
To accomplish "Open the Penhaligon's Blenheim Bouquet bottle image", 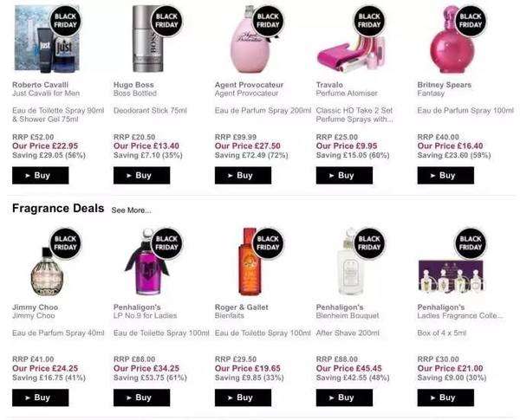I will click(x=351, y=262).
